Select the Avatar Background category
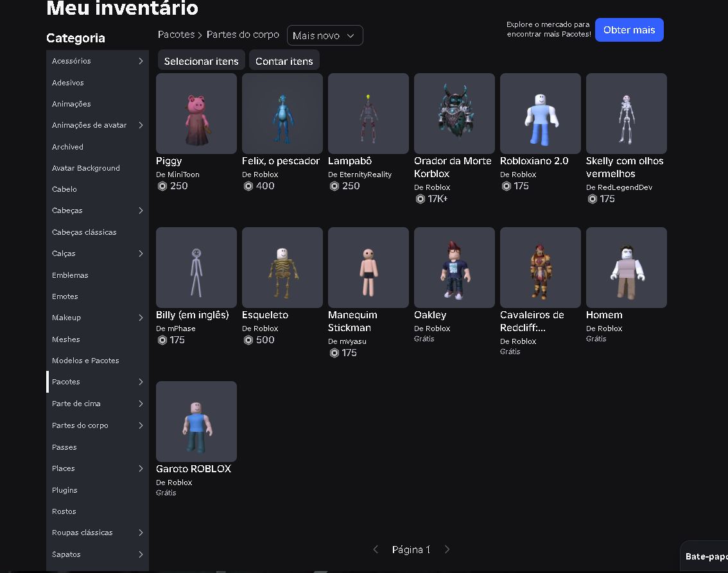 coord(98,168)
